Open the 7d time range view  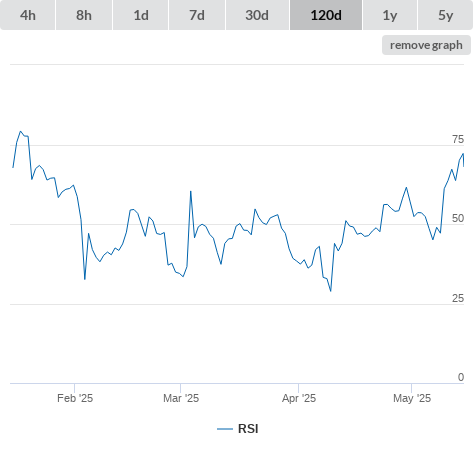click(x=197, y=15)
